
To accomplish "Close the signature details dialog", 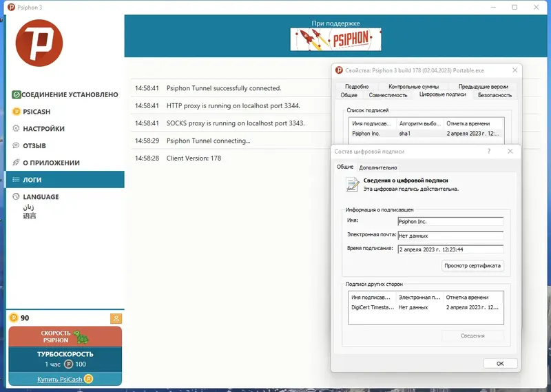I will pyautogui.click(x=510, y=151).
